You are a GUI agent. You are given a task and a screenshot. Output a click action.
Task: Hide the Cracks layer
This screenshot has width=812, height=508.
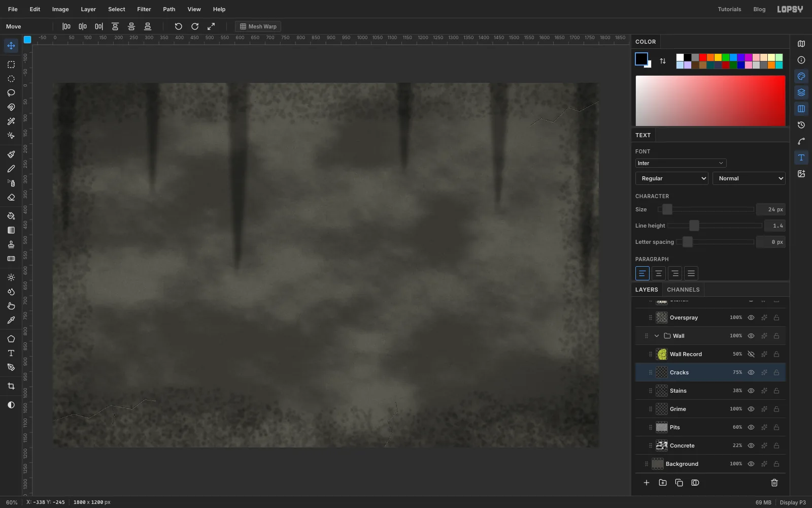[751, 372]
